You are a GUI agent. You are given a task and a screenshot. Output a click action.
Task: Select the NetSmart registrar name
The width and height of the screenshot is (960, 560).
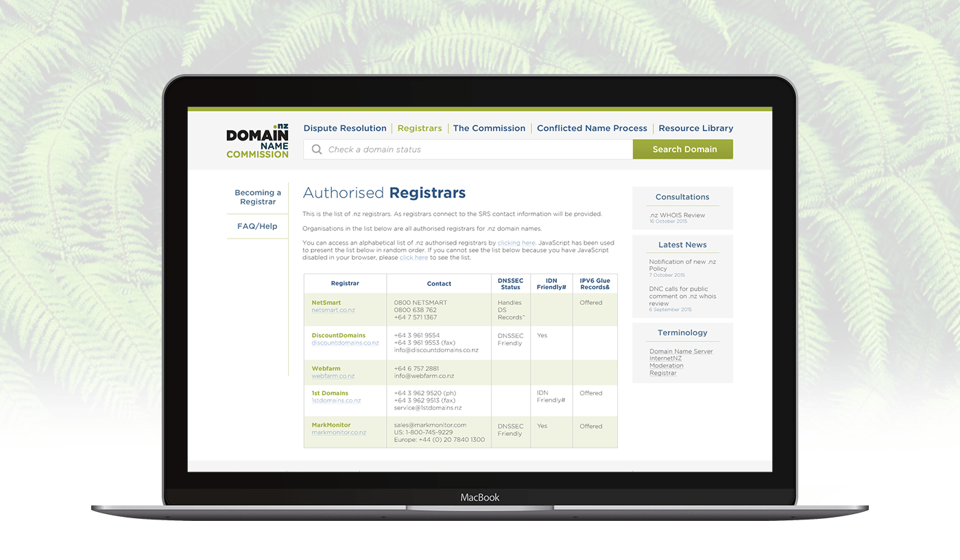tap(326, 302)
